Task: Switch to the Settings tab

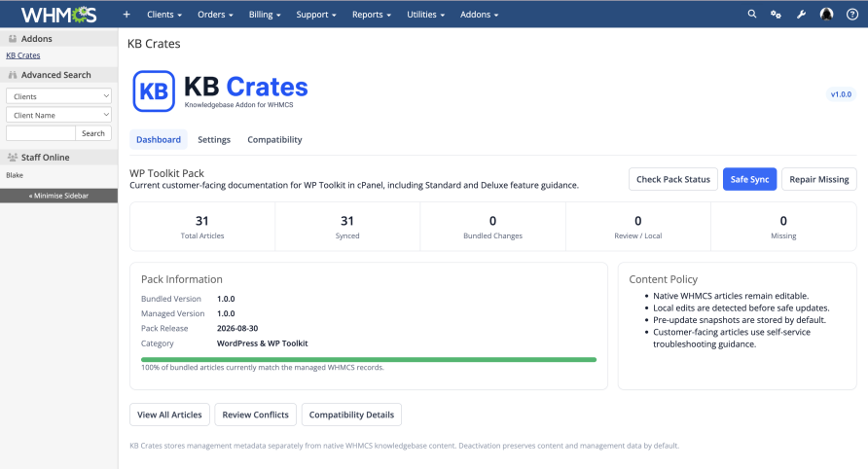Action: pos(214,139)
